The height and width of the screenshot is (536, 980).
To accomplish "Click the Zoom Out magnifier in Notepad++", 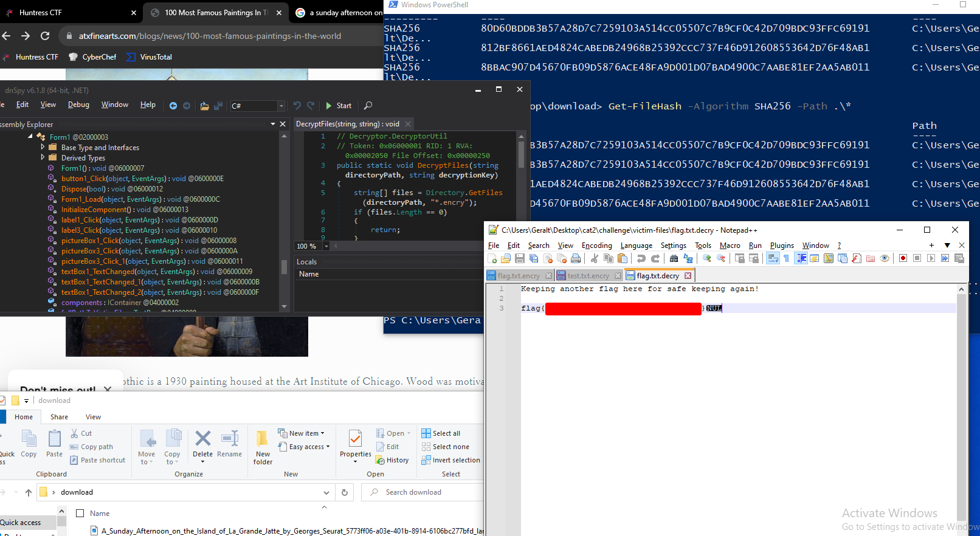I will coord(721,258).
